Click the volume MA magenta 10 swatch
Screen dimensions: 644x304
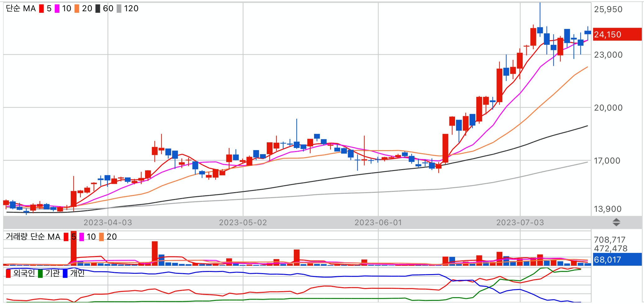(82, 237)
